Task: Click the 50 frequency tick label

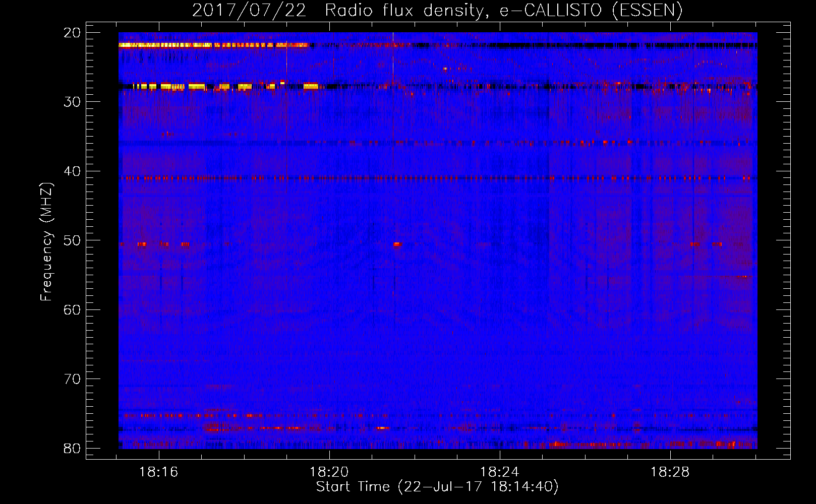Action: (x=72, y=240)
